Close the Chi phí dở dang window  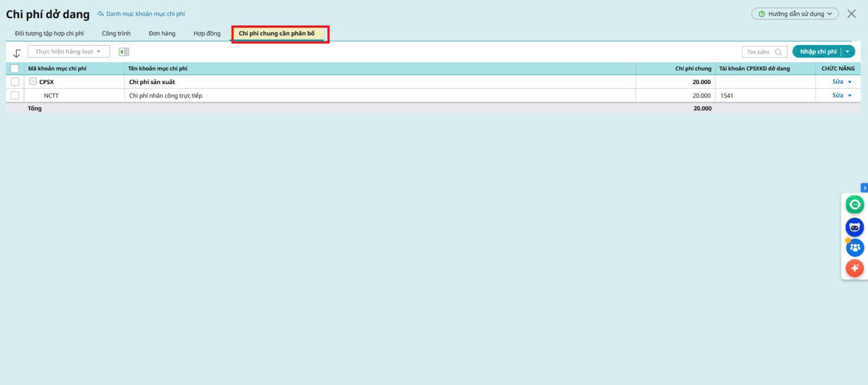[852, 14]
